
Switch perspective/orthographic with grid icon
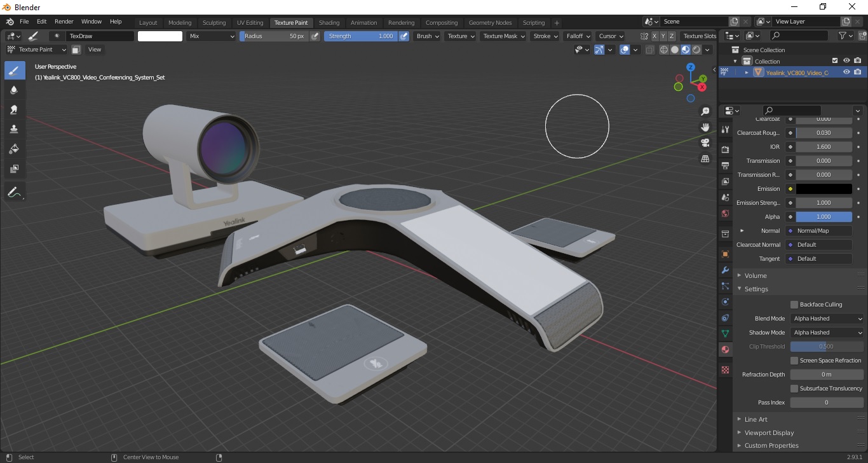click(705, 158)
